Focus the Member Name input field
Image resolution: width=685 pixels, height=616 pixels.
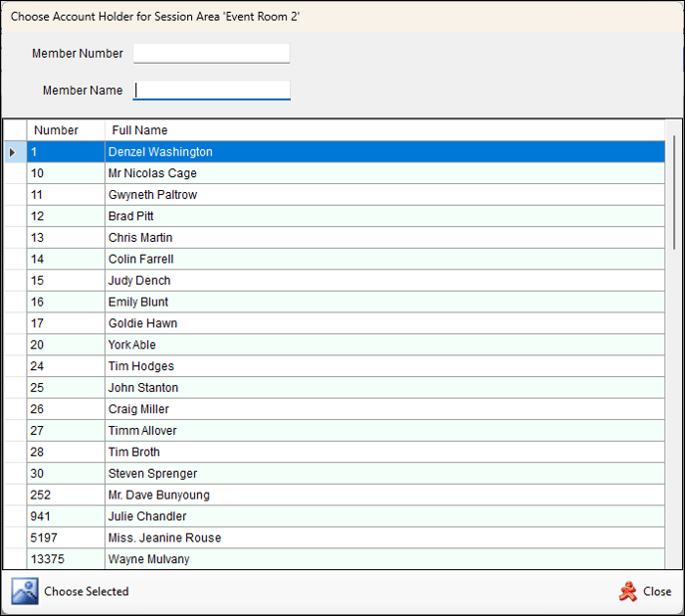(211, 90)
